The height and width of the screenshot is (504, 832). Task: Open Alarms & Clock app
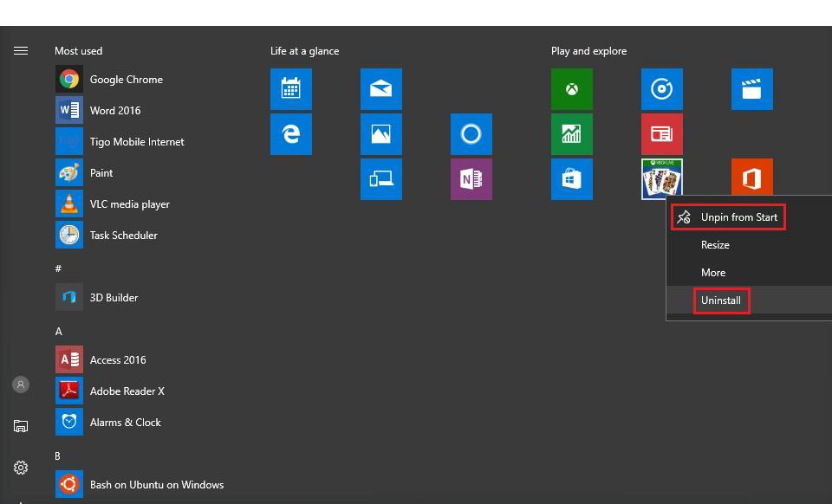point(108,423)
